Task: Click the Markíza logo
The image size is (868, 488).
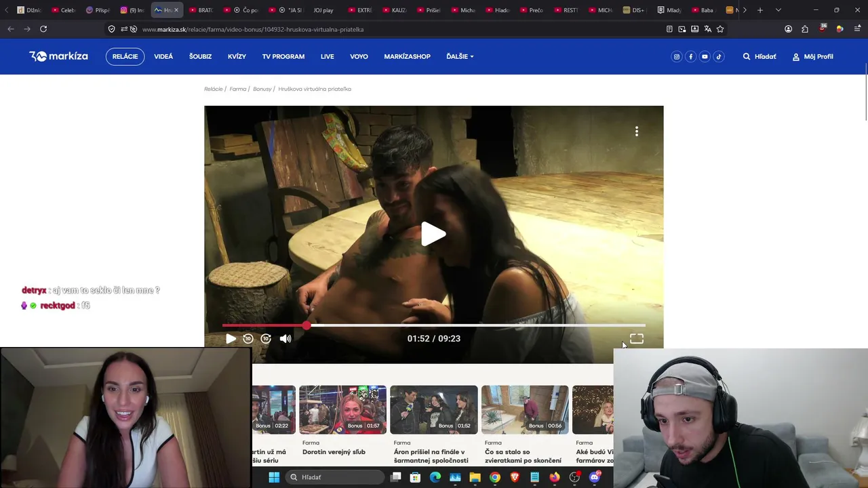Action: tap(58, 56)
